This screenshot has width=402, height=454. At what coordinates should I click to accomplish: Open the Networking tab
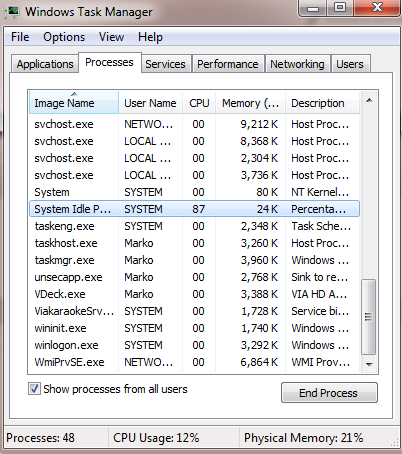click(x=297, y=64)
